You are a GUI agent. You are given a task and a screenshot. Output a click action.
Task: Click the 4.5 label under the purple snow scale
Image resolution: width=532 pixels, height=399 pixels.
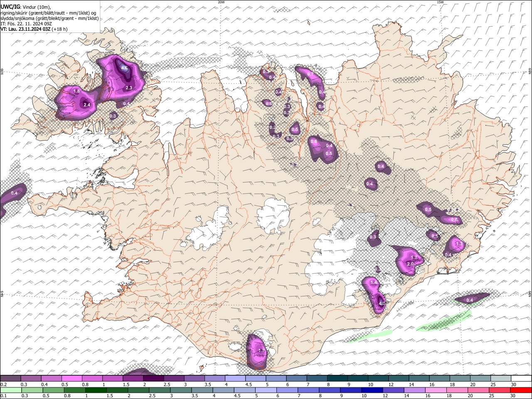249,384
